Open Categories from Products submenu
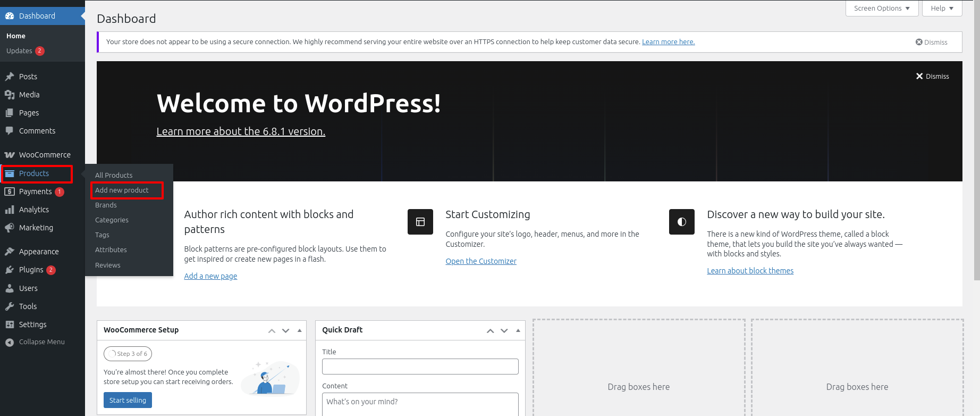The image size is (980, 416). click(112, 220)
